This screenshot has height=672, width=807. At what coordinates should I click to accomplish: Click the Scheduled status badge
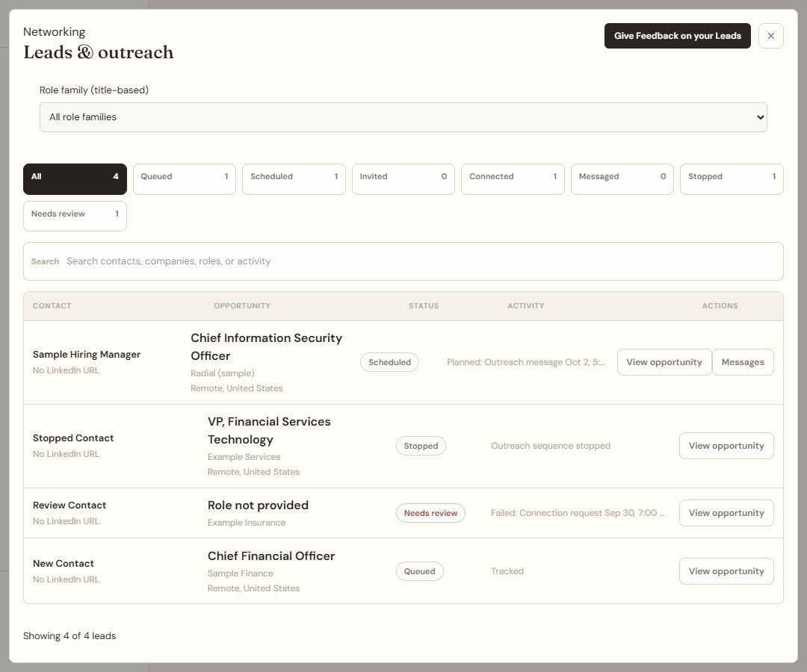[389, 362]
